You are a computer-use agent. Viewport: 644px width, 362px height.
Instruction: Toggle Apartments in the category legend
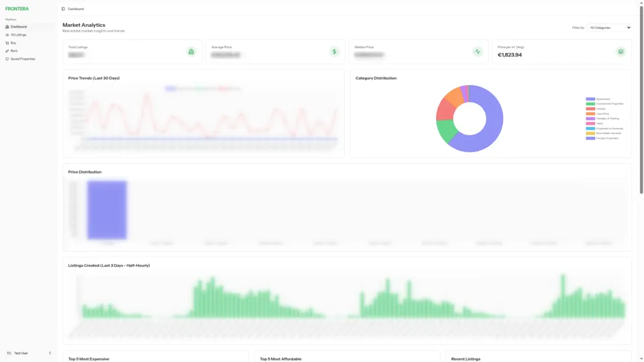click(x=598, y=99)
